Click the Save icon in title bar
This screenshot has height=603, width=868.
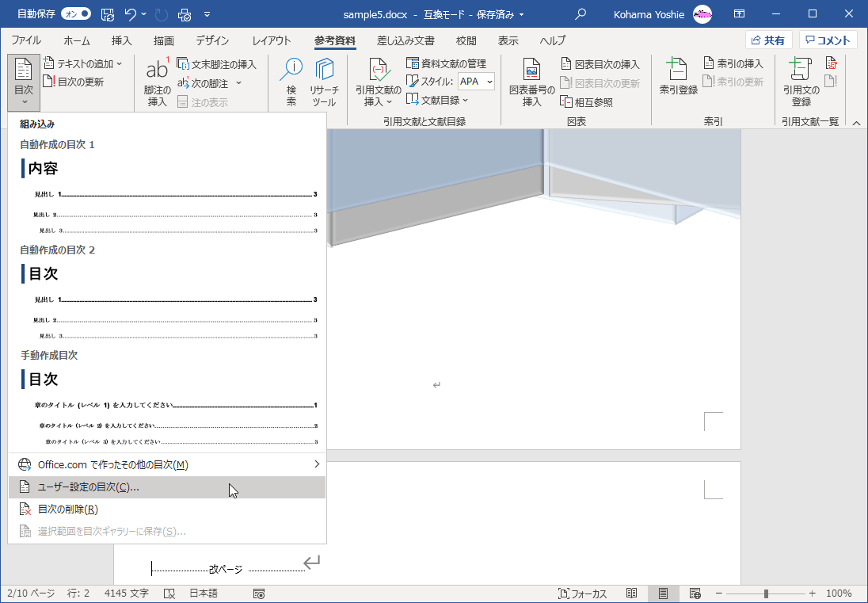click(108, 14)
